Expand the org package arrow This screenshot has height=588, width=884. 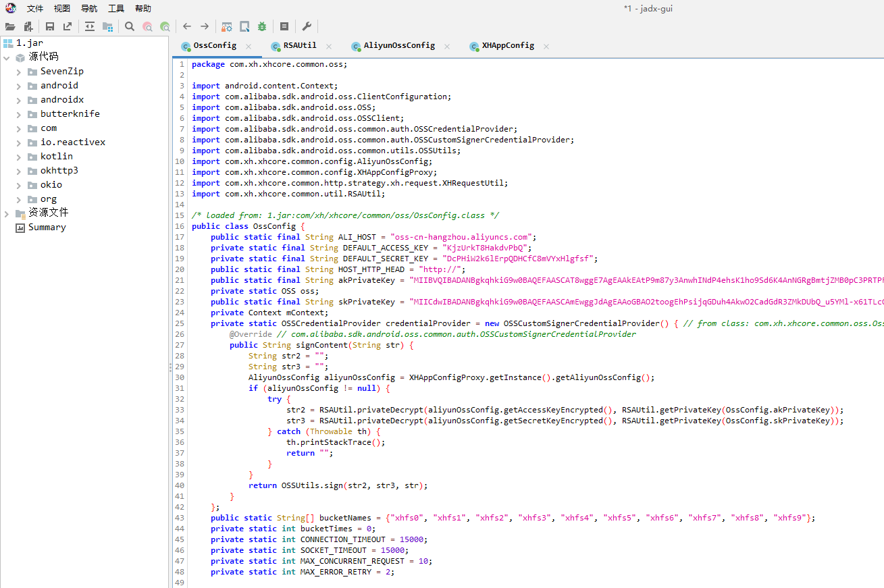(19, 199)
